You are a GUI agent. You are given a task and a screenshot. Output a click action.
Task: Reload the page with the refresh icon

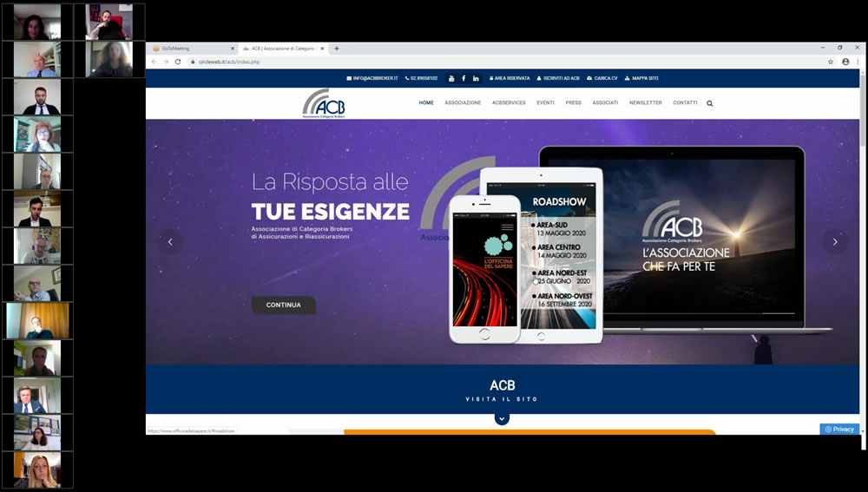click(x=178, y=62)
